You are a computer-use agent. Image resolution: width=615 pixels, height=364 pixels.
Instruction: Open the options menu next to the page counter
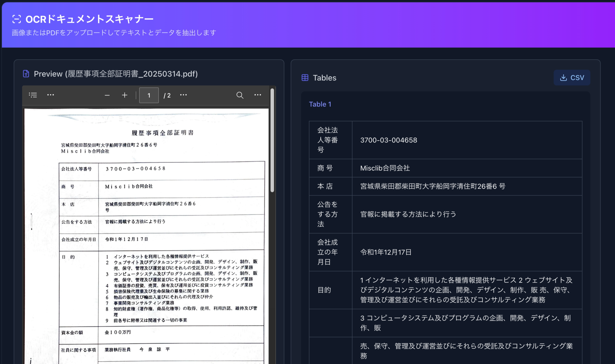(x=184, y=95)
